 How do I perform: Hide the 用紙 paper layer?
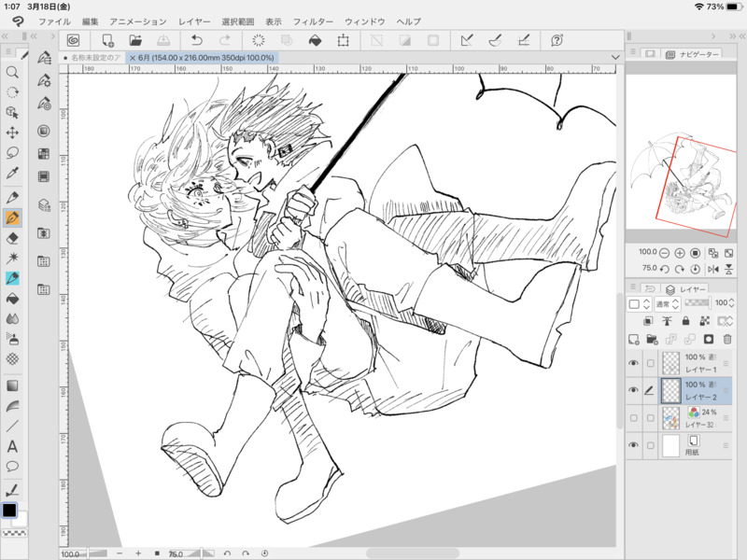click(633, 445)
